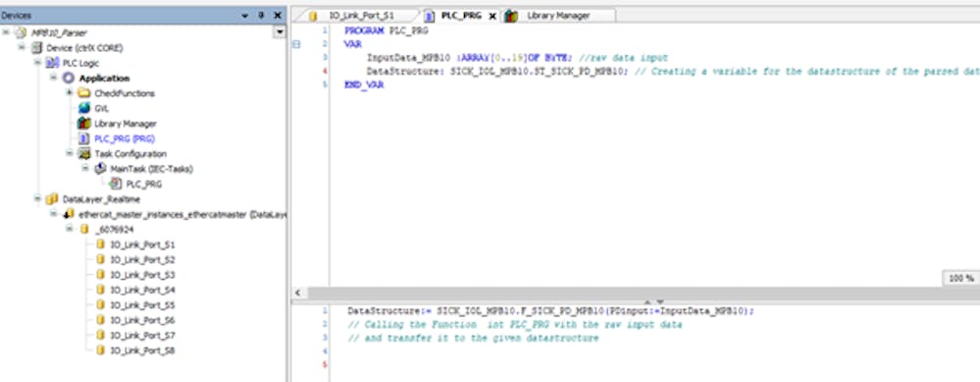Viewport: 980px width, 382px height.
Task: Click the Library Manager tab icon
Action: (x=511, y=16)
